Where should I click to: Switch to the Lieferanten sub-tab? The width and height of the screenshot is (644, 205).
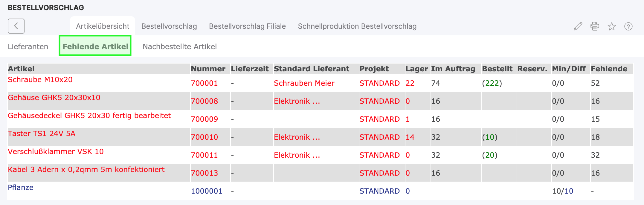tap(28, 46)
